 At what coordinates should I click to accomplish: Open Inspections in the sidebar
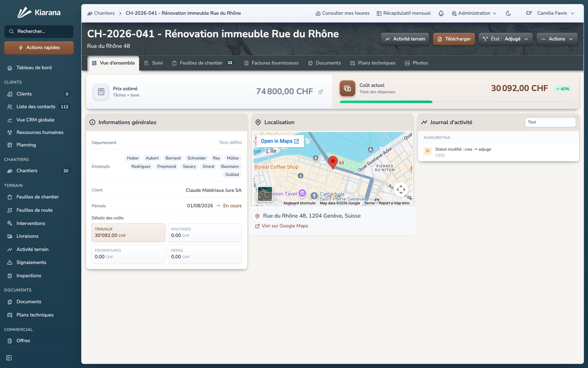pos(39,276)
